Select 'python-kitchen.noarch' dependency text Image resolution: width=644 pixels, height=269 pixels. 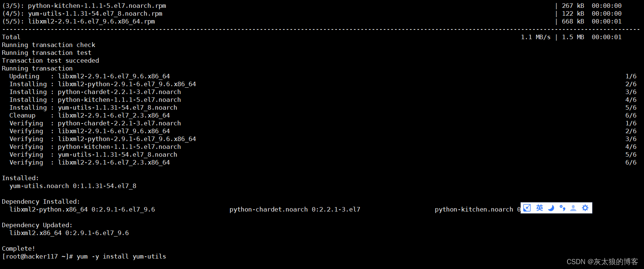(x=474, y=209)
